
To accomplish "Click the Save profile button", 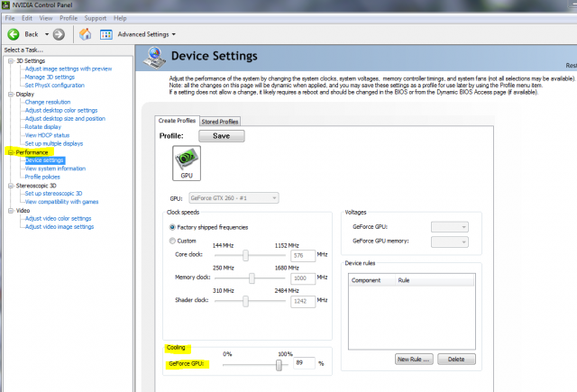I will [222, 136].
